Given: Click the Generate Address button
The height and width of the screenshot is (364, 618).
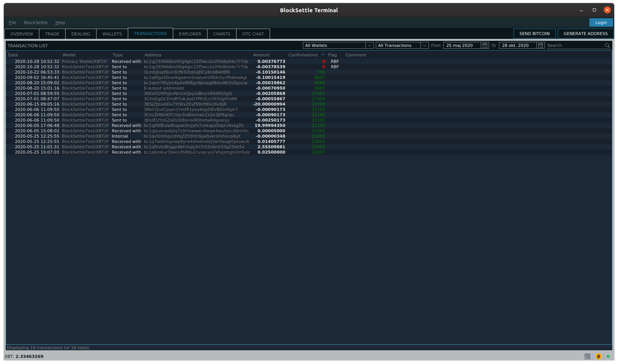Looking at the screenshot, I should coord(586,34).
